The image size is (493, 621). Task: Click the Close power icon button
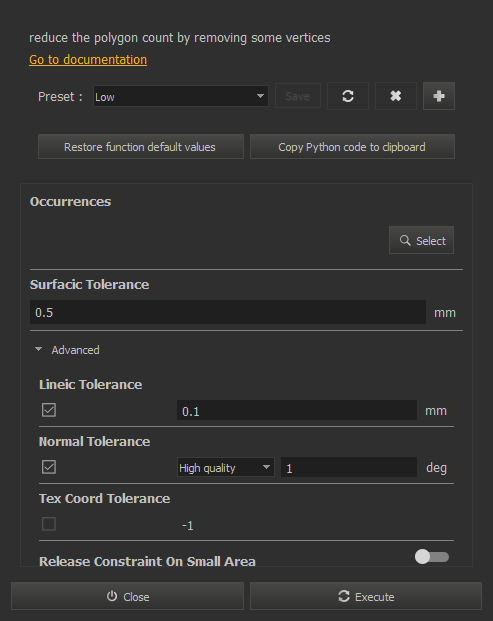[x=128, y=596]
